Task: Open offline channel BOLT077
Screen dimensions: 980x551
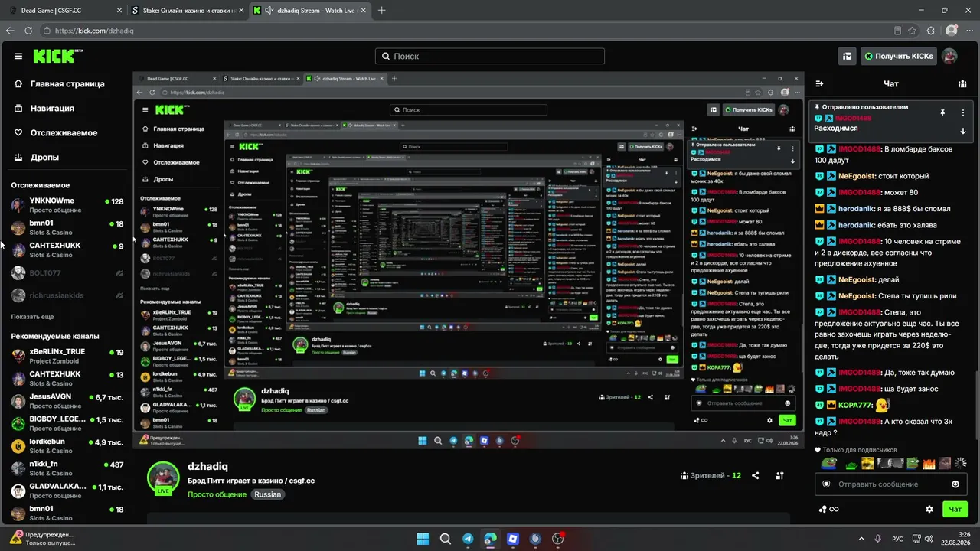Action: (x=67, y=272)
